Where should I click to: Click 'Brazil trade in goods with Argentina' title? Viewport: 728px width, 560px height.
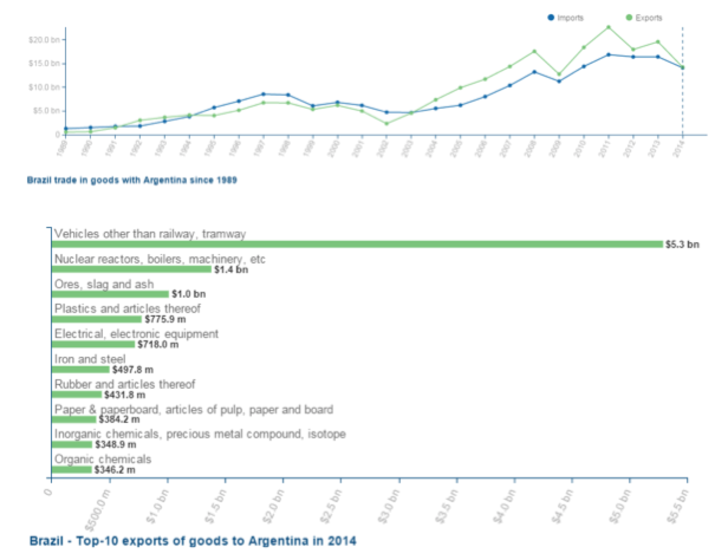pos(132,181)
